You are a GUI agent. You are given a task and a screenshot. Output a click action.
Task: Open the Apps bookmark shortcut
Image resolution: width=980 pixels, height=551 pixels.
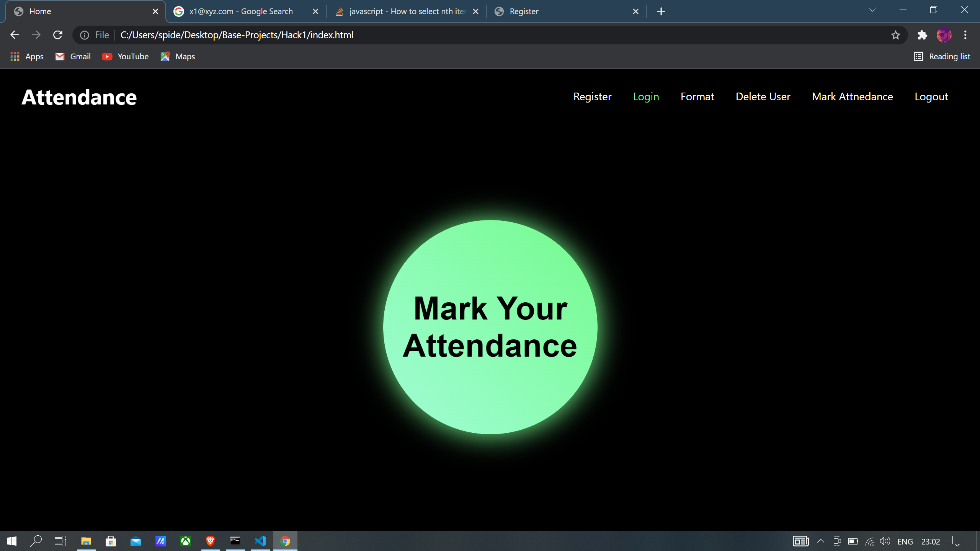coord(27,57)
